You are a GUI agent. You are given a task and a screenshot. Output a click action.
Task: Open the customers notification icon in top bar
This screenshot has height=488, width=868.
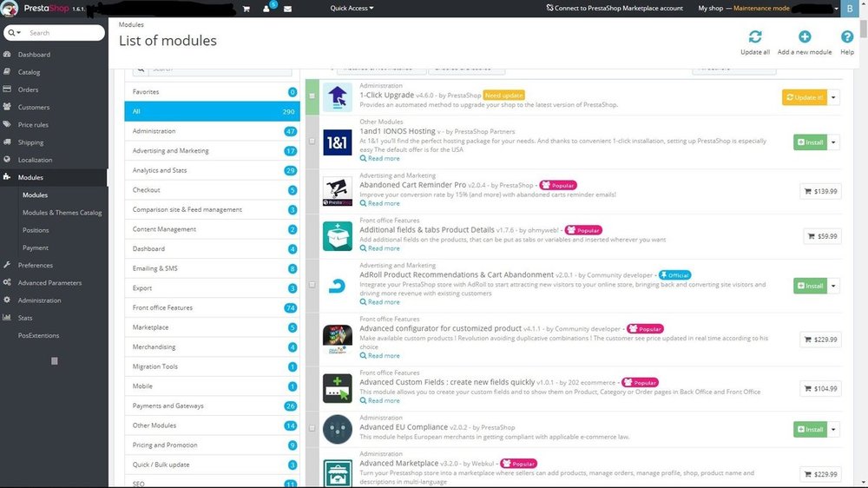click(x=266, y=9)
